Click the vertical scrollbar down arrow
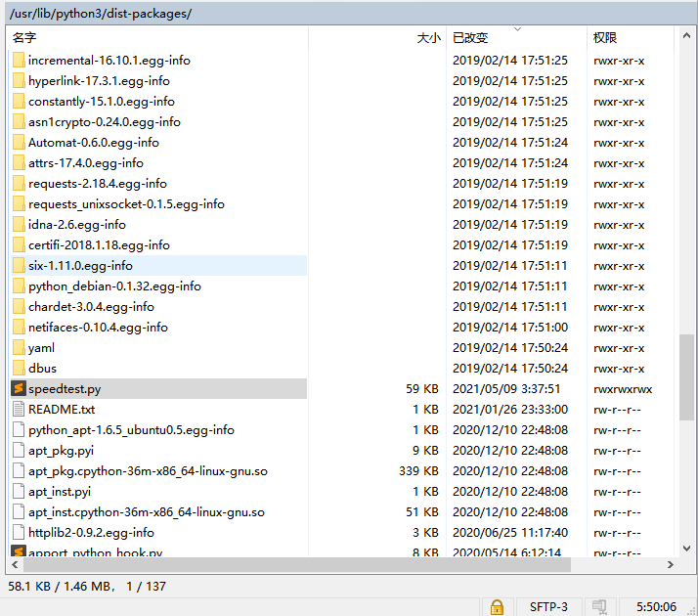The width and height of the screenshot is (698, 616). tap(686, 548)
